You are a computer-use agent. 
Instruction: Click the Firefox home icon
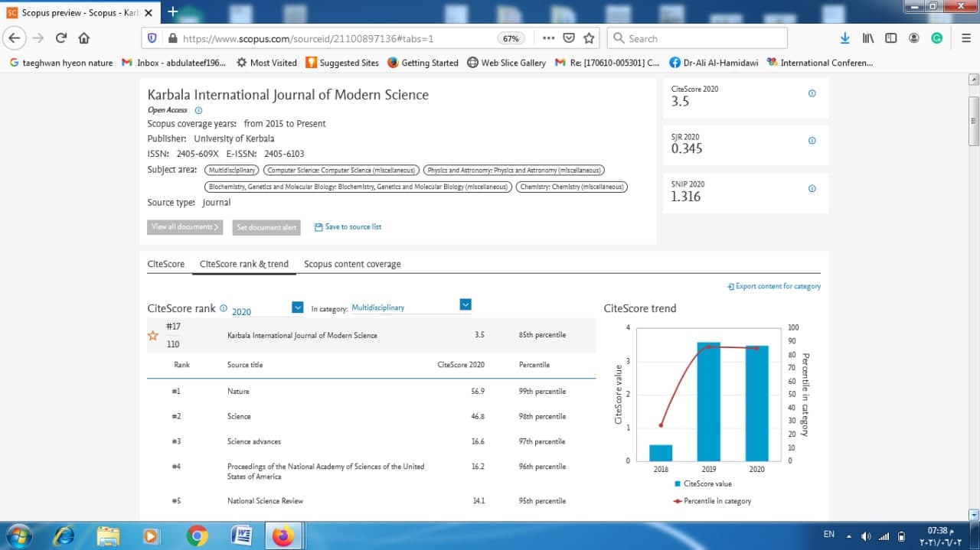pos(84,38)
